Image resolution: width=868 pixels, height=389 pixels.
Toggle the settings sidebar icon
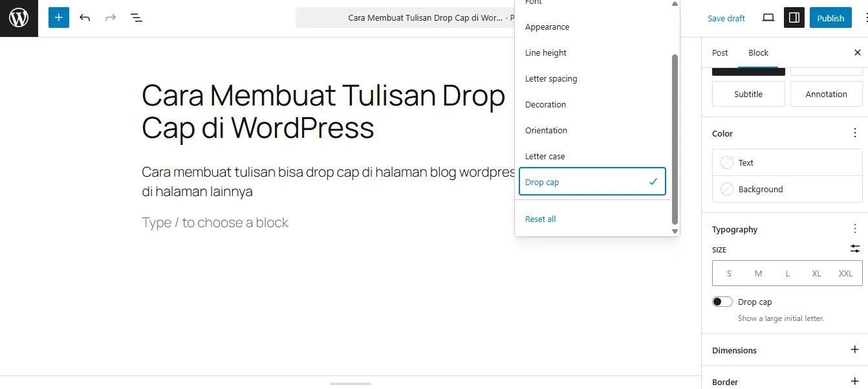click(x=794, y=17)
